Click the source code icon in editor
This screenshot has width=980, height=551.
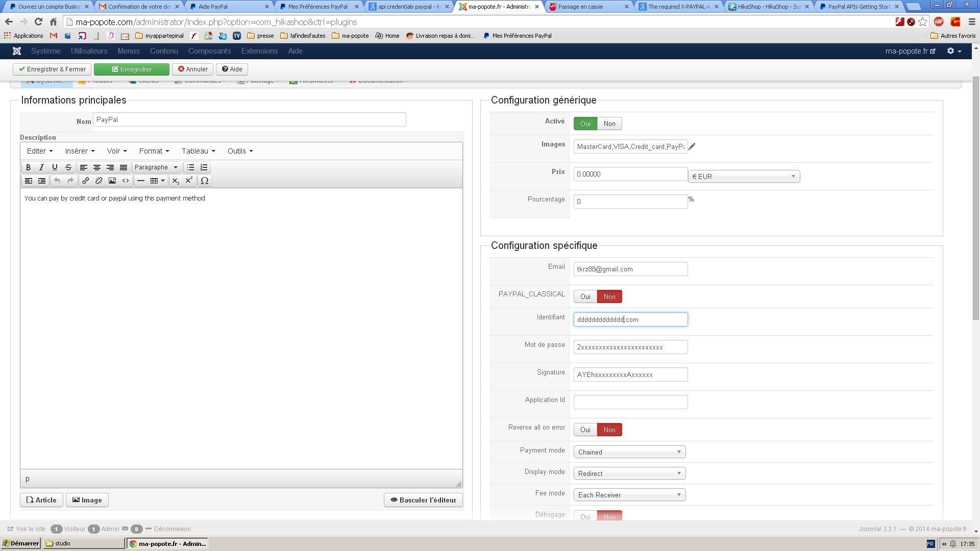click(x=126, y=181)
